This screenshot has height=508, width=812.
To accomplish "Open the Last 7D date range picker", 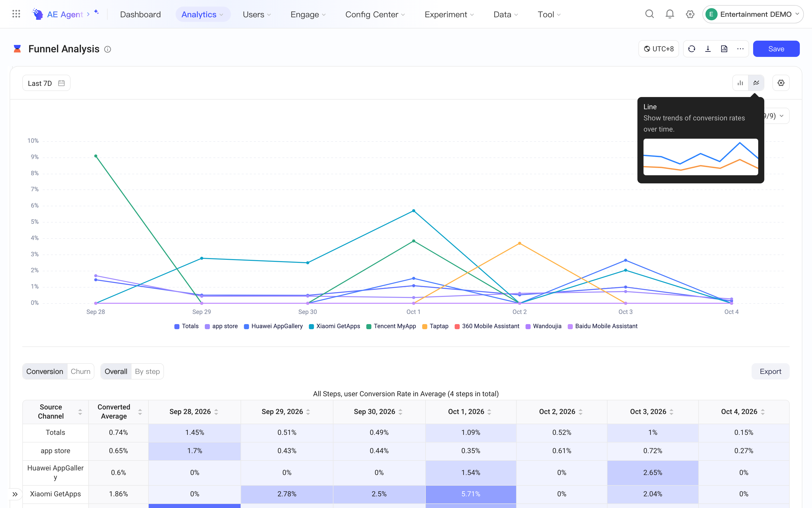I will (x=46, y=83).
